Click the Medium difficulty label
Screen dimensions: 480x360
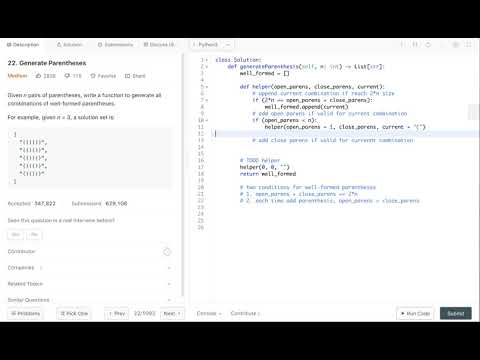pos(17,76)
